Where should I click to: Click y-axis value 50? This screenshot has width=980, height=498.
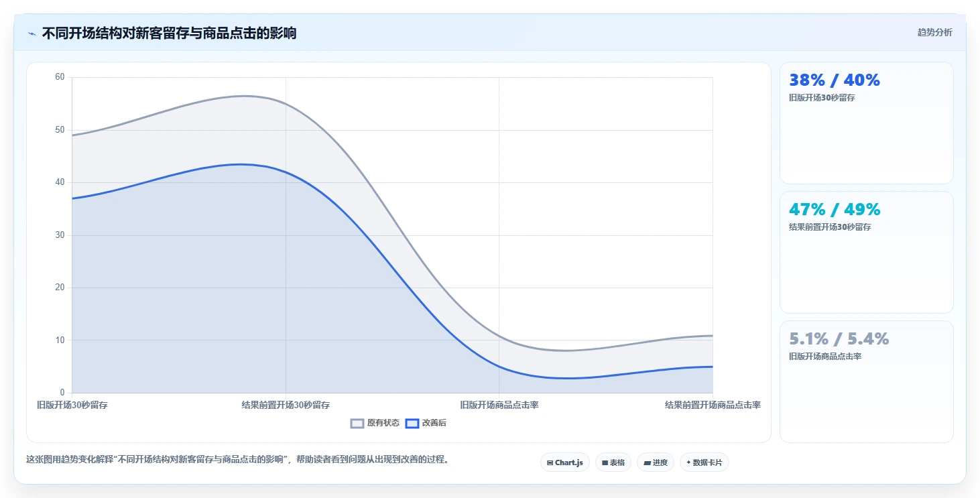pos(60,129)
